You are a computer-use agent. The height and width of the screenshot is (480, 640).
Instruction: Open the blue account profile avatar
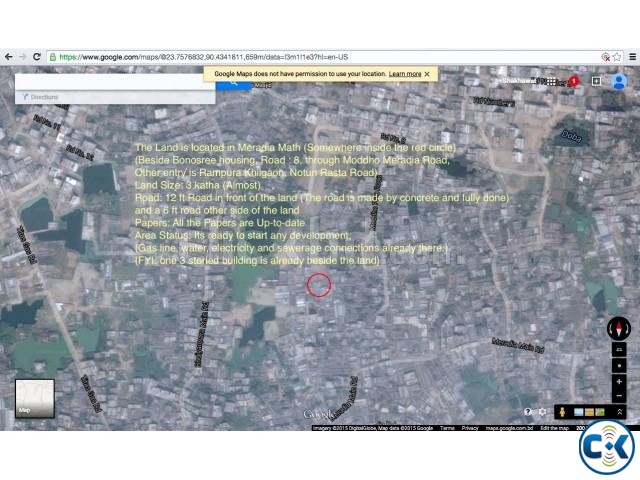pyautogui.click(x=619, y=81)
